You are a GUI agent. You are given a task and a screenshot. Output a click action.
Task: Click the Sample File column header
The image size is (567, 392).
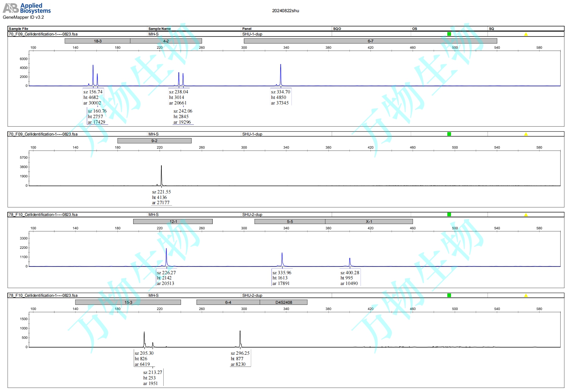point(18,28)
